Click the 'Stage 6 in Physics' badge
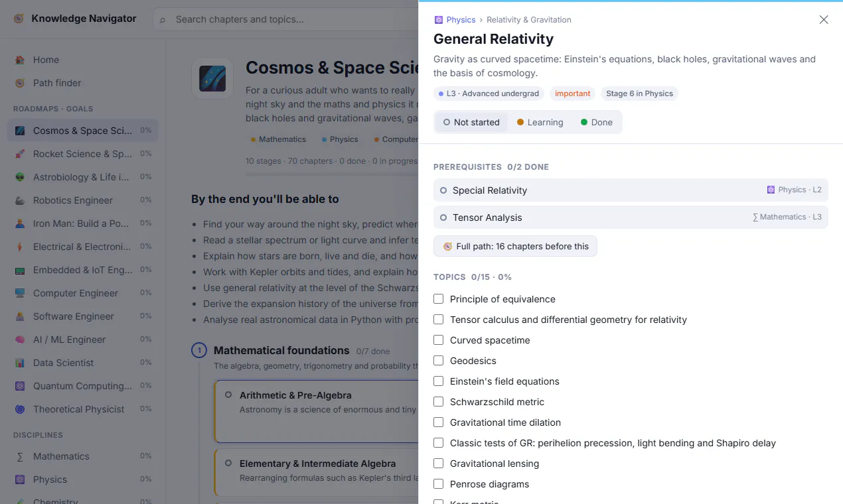The width and height of the screenshot is (843, 504). [639, 94]
